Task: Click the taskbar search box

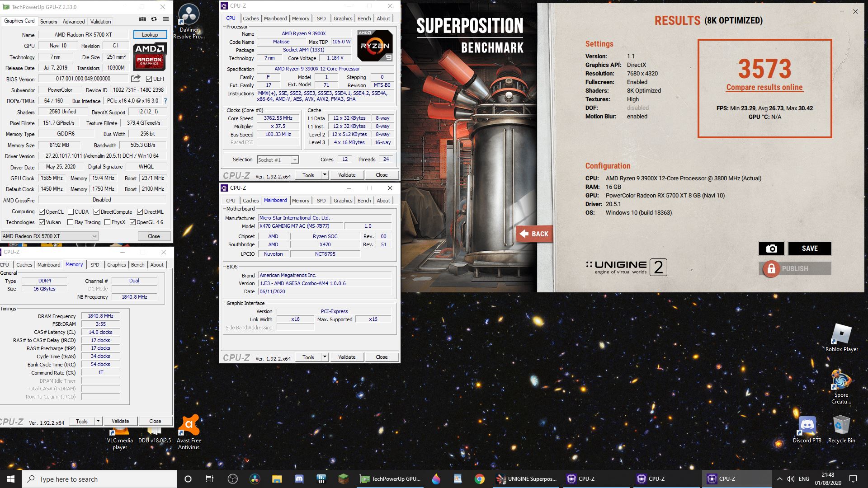Action: (x=99, y=479)
